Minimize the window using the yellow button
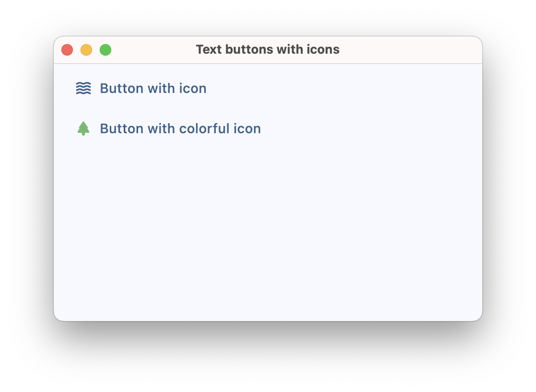 86,50
